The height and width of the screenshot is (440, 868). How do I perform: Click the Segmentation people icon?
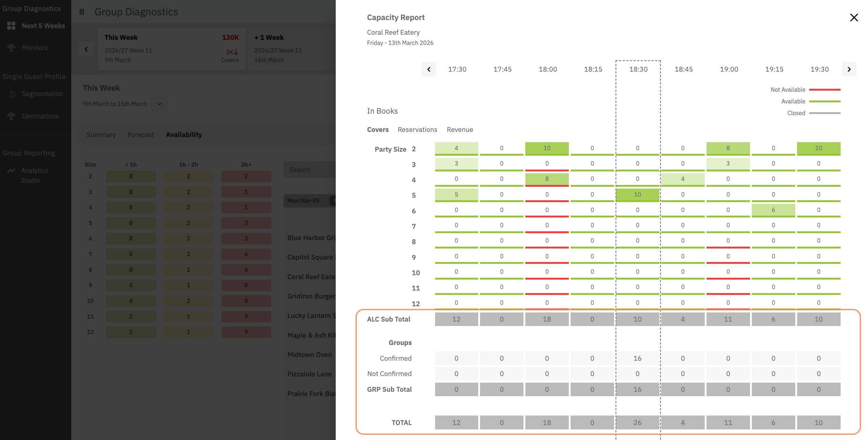tap(13, 94)
